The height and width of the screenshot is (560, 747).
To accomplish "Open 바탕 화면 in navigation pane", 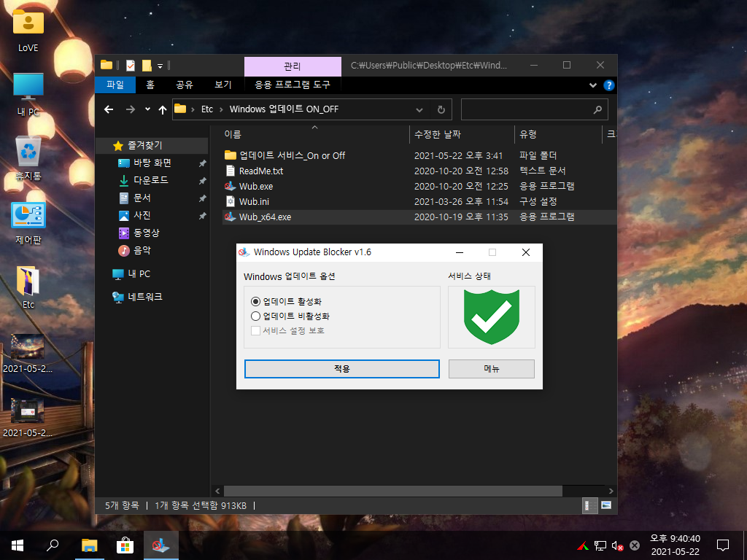I will (152, 163).
